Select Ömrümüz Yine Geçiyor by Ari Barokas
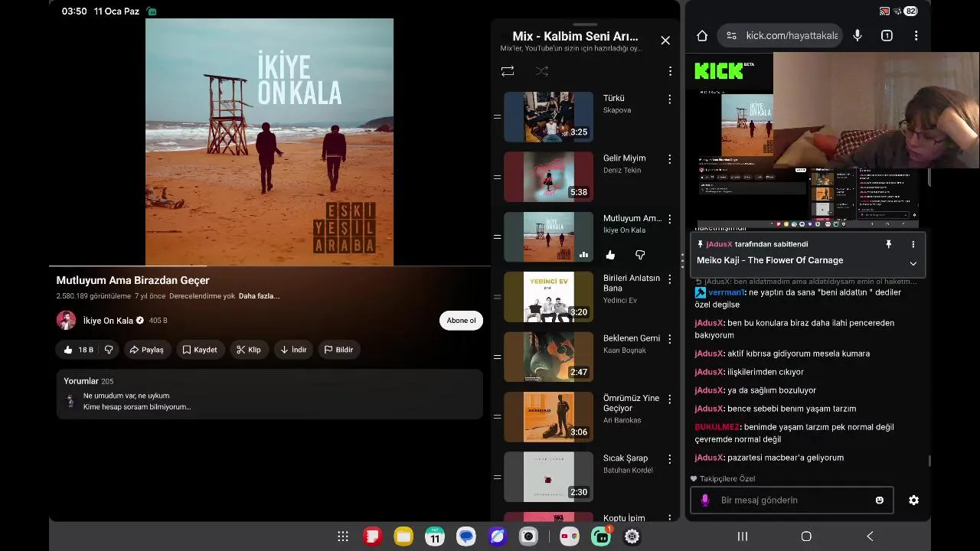 pyautogui.click(x=586, y=417)
